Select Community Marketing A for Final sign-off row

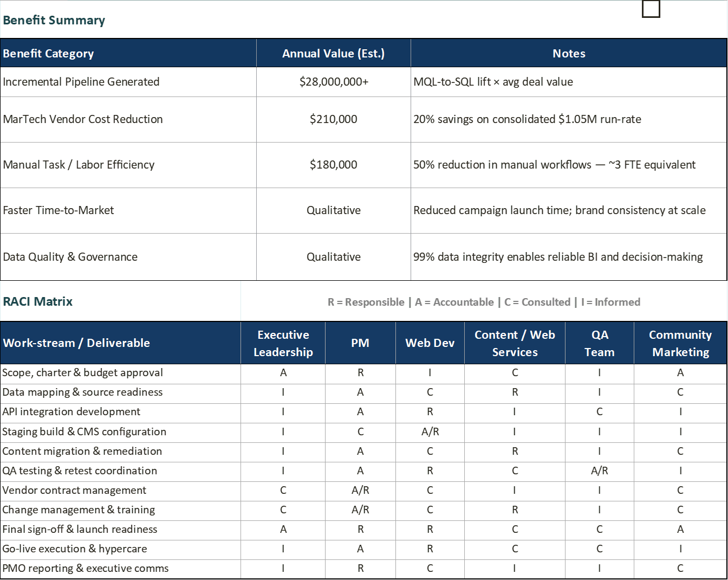[680, 530]
